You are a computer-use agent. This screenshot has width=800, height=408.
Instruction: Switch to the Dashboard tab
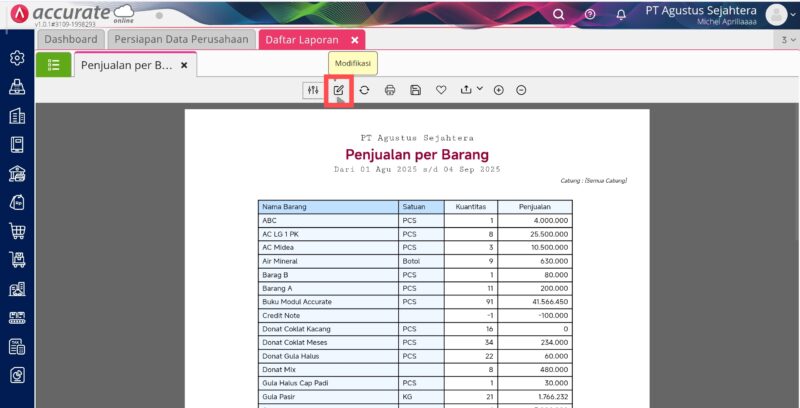pyautogui.click(x=71, y=39)
